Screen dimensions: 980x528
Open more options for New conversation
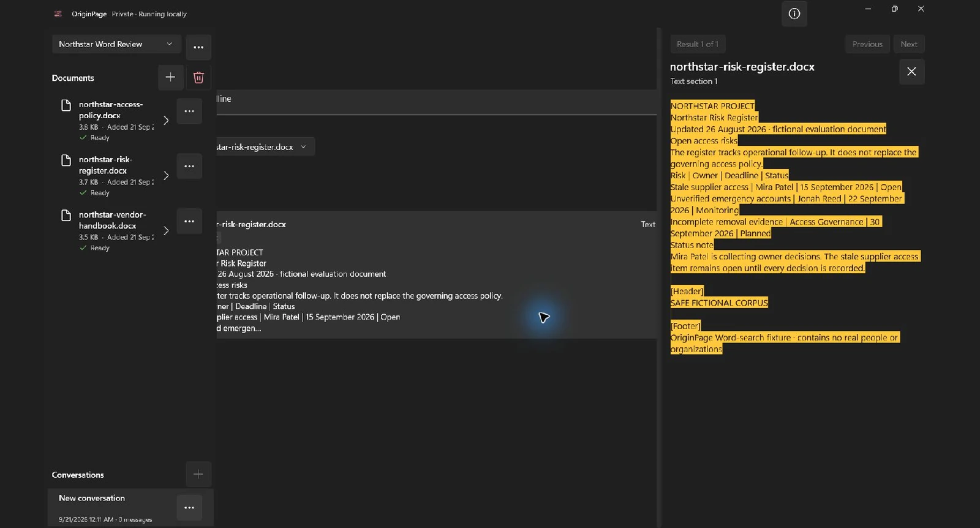click(189, 508)
